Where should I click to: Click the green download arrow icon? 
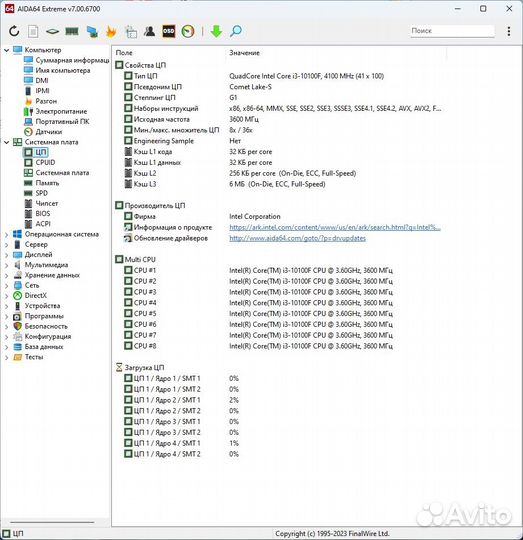pyautogui.click(x=216, y=31)
